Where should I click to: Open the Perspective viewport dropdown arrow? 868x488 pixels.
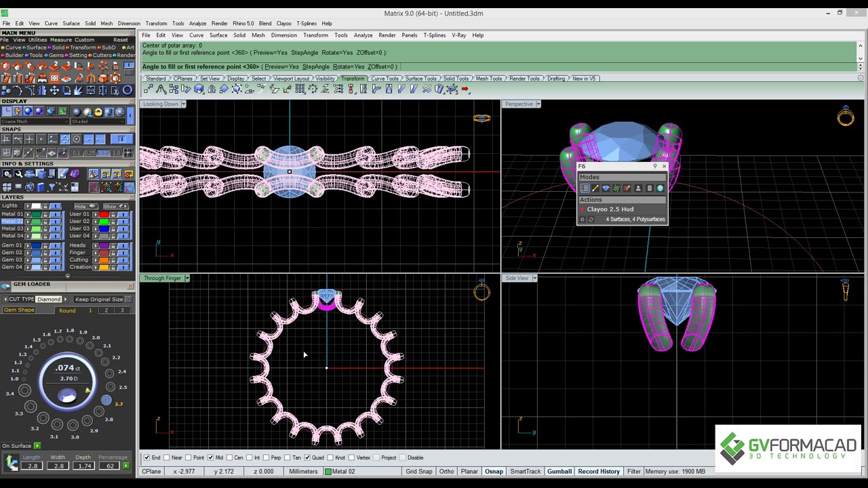pos(538,104)
